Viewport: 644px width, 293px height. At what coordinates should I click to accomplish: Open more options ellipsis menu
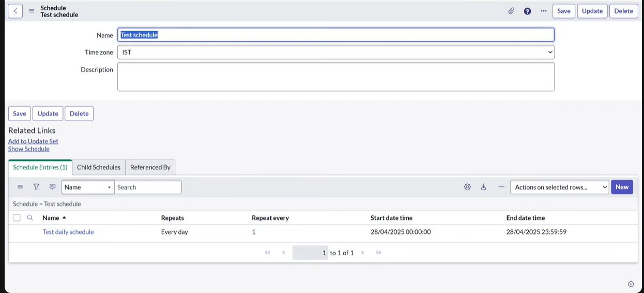[543, 11]
